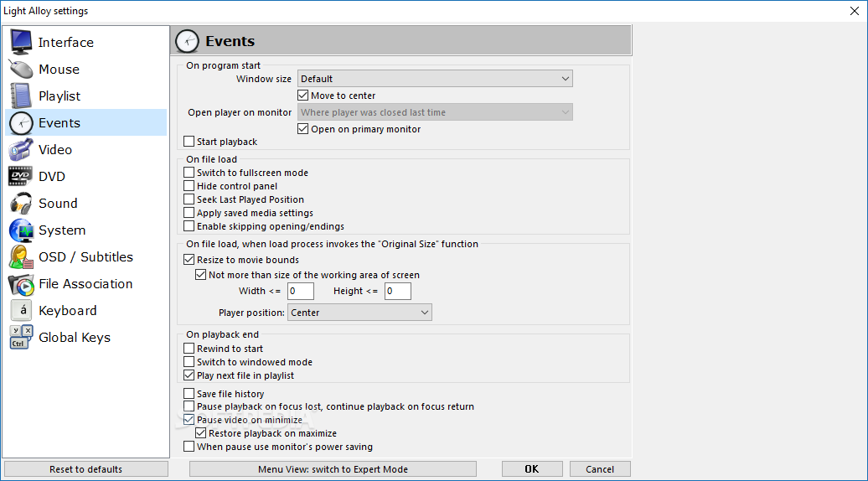Toggle Not more than working area checkbox

[201, 275]
